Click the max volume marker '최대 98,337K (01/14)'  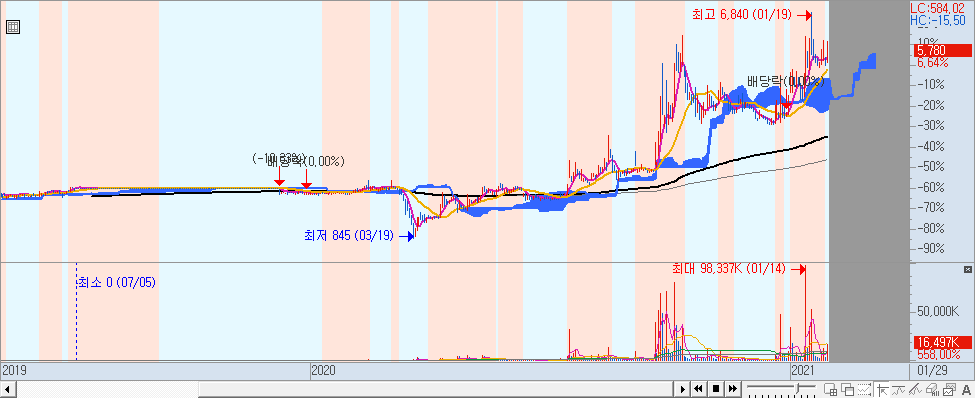(x=729, y=269)
